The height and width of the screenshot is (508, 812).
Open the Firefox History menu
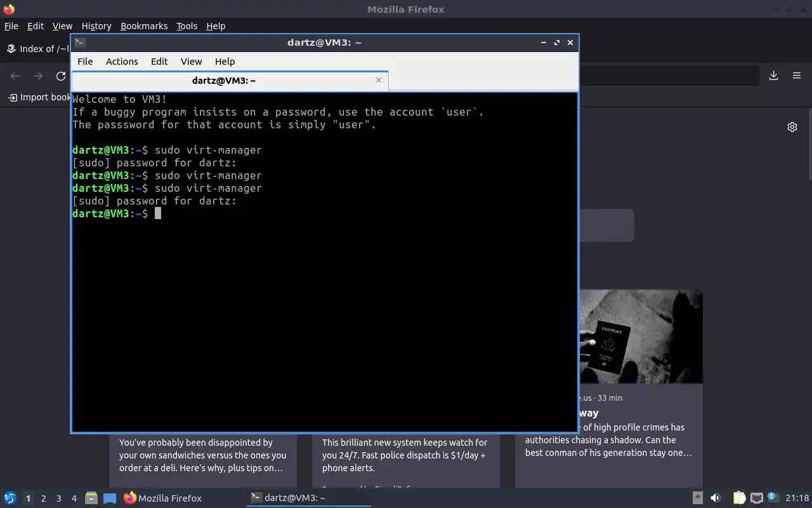coord(96,26)
